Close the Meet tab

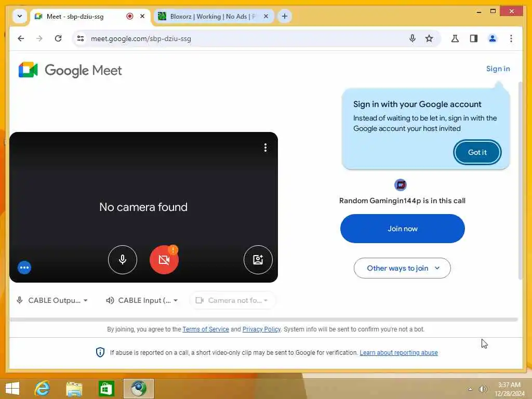click(142, 16)
